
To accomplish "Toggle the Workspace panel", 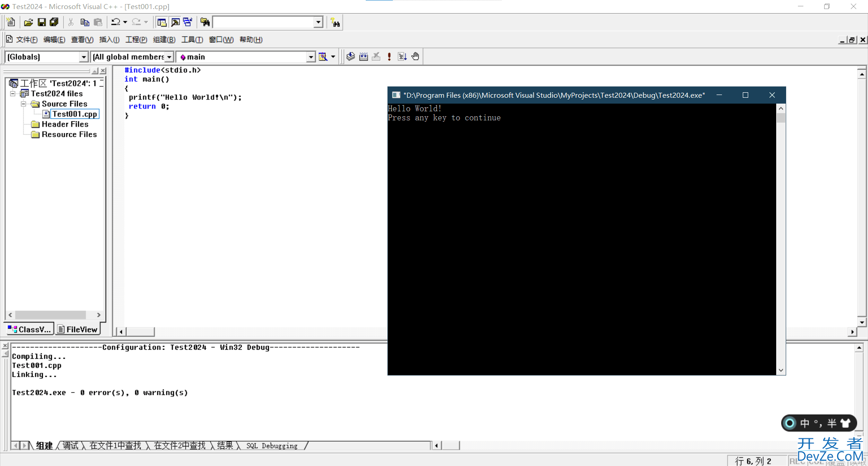I will tap(162, 22).
